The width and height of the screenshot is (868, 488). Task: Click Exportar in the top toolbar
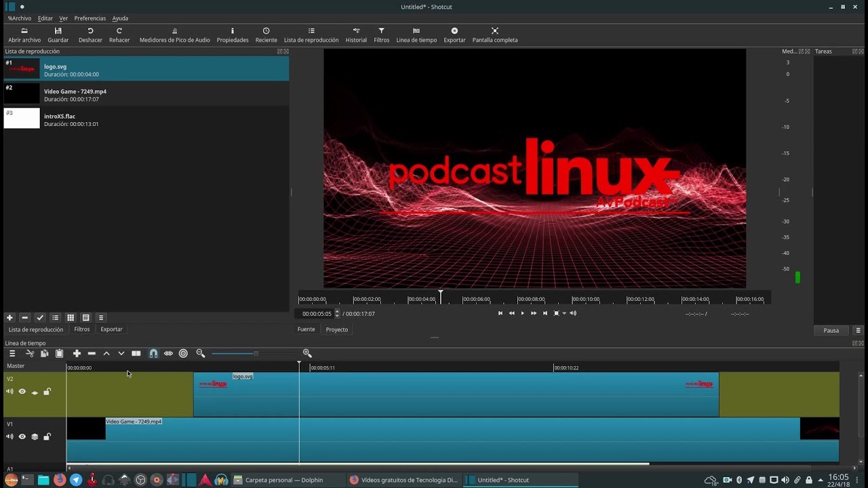pyautogui.click(x=454, y=35)
